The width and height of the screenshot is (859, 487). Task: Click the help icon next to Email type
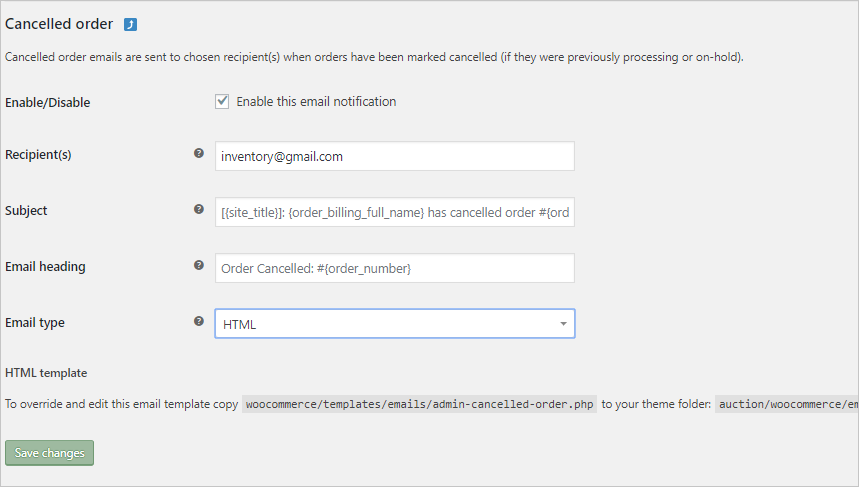tap(199, 321)
